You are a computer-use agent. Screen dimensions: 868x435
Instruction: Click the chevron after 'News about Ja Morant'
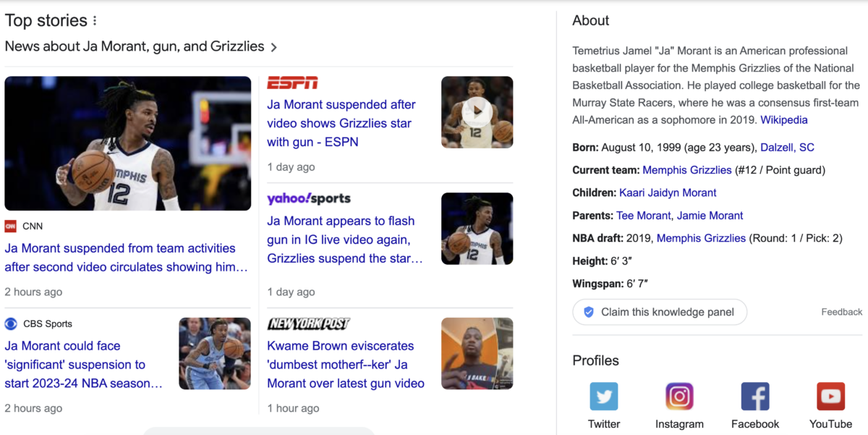point(273,48)
